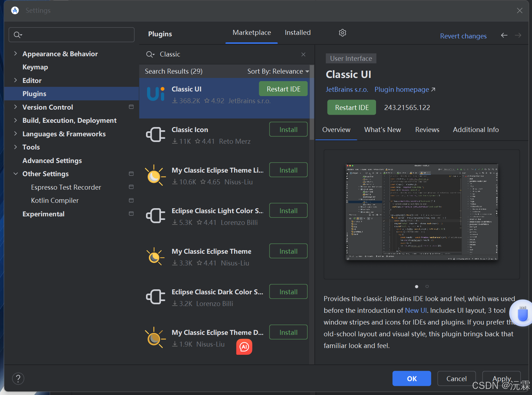Click project-level icon beside Version Control
Image resolution: width=532 pixels, height=395 pixels.
pyautogui.click(x=131, y=107)
